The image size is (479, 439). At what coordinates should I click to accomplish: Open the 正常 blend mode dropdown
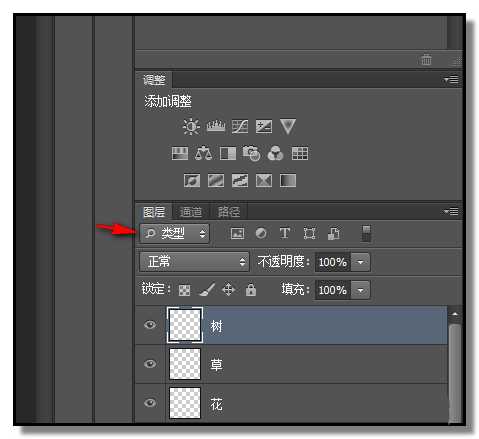click(x=194, y=262)
